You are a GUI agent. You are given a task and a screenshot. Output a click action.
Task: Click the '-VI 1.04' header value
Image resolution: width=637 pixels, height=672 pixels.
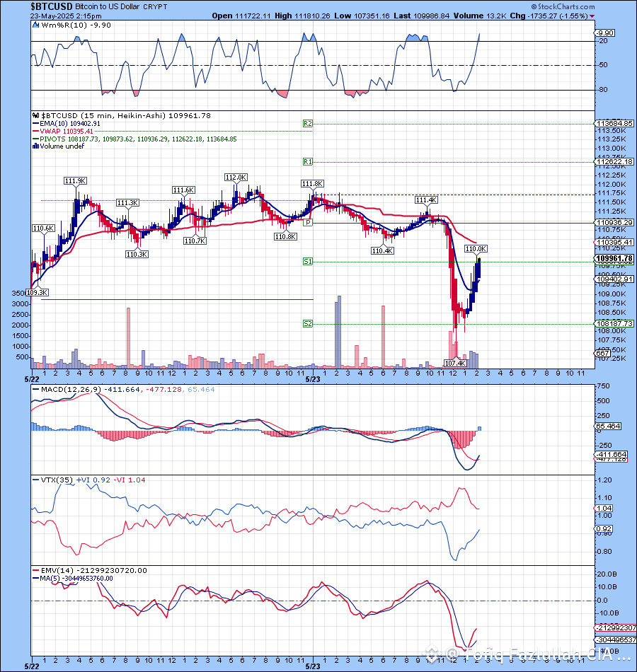pyautogui.click(x=130, y=480)
